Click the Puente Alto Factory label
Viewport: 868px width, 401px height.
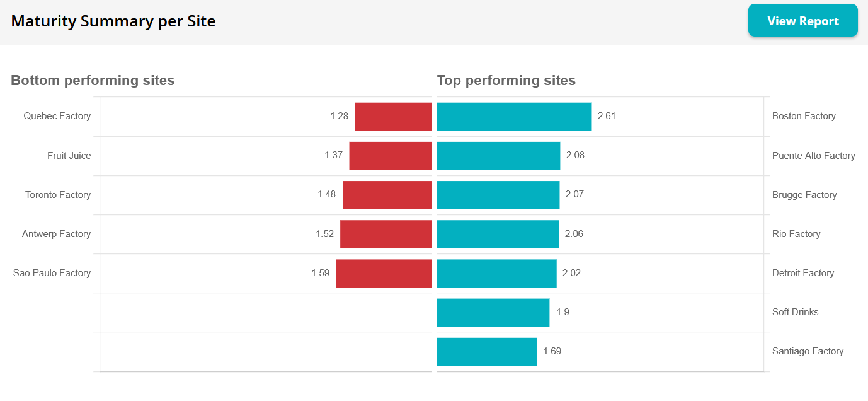click(813, 156)
